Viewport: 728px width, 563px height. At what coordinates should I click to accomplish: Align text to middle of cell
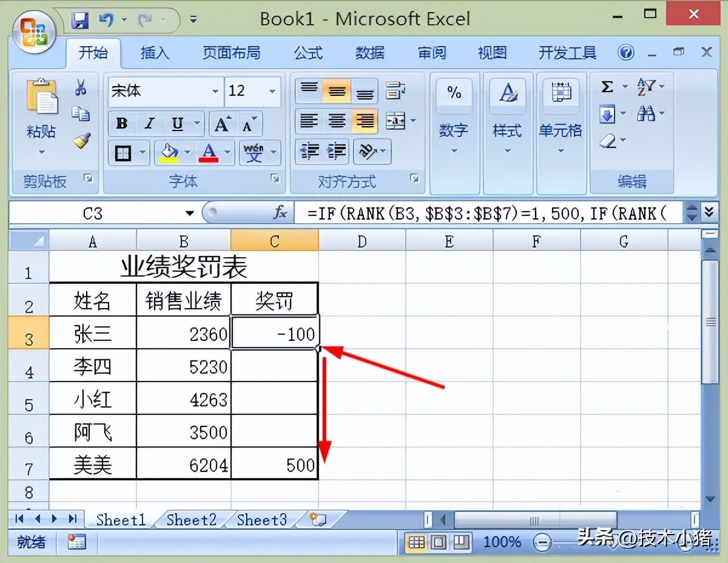point(337,91)
